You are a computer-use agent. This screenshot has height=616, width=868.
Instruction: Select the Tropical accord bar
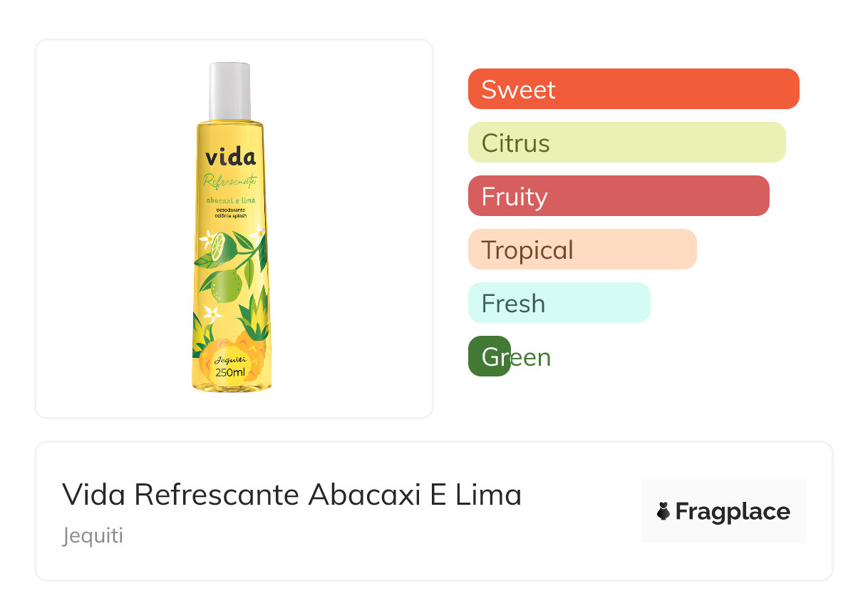pos(582,250)
